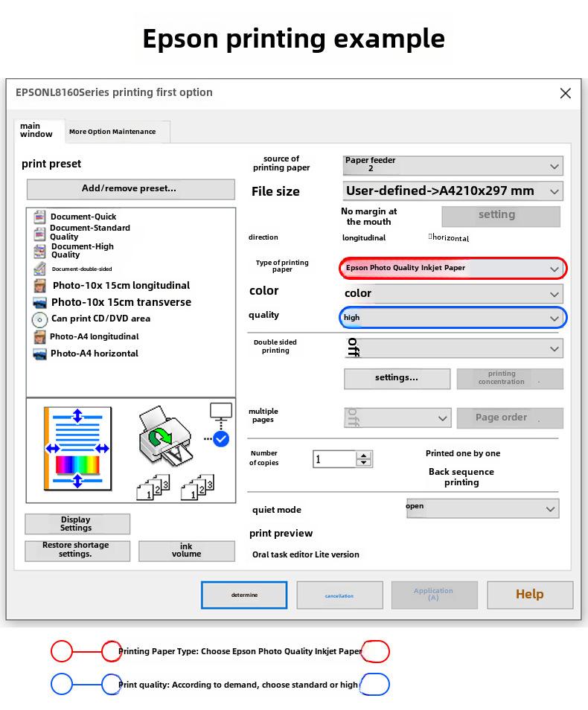The width and height of the screenshot is (588, 710).
Task: Choose longitudinal direction option
Action: coord(364,237)
